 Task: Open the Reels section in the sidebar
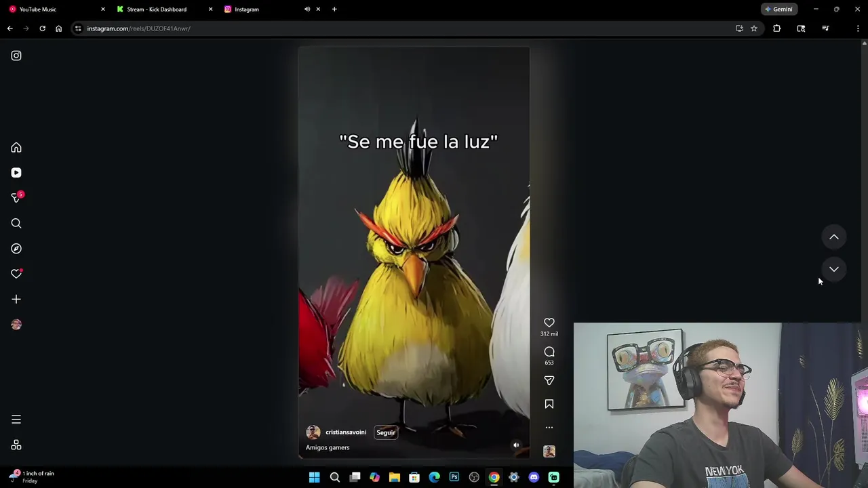(16, 173)
